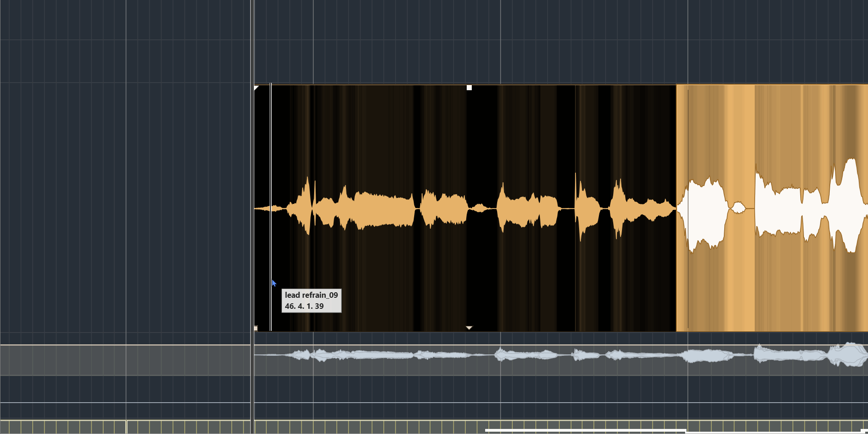
Task: Click the position readout "46. 4. 1. 39"
Action: (x=304, y=306)
